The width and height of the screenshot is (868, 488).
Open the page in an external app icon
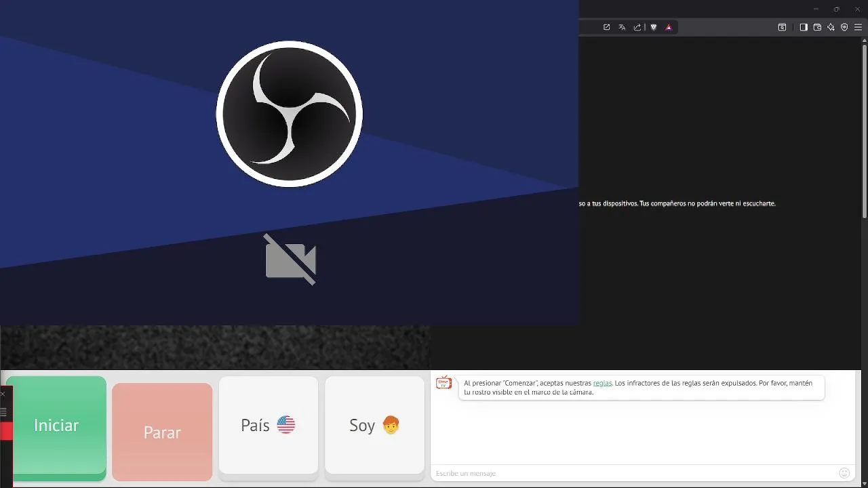pyautogui.click(x=607, y=27)
